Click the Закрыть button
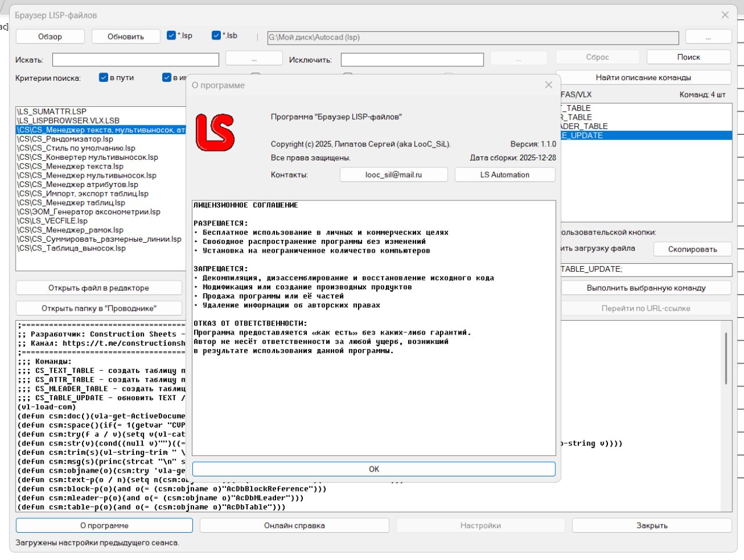Image resolution: width=744 pixels, height=560 pixels. coord(652,525)
